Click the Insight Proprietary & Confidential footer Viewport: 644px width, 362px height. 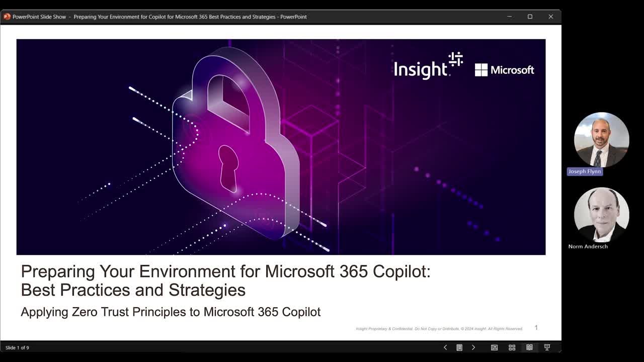pyautogui.click(x=439, y=329)
